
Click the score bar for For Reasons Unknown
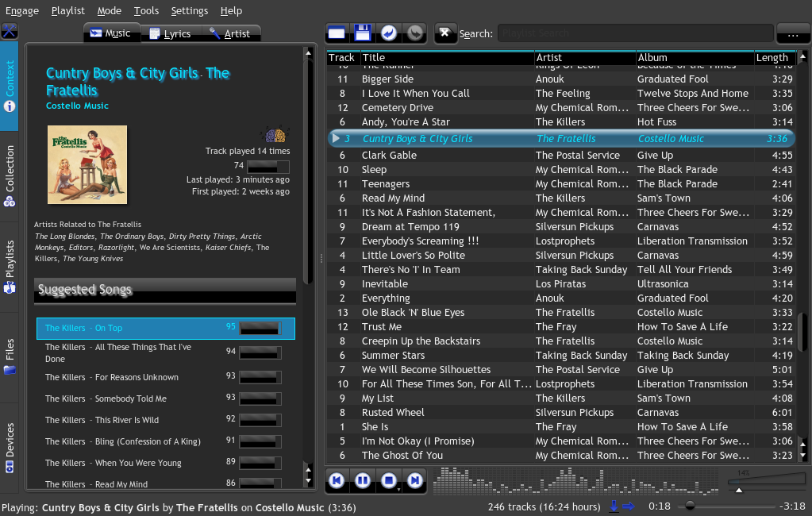click(x=260, y=377)
